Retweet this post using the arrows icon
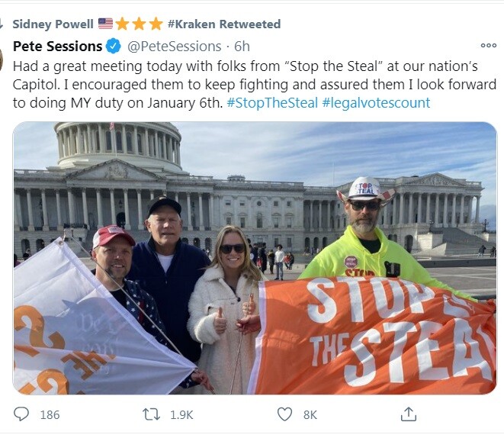The image size is (504, 435). (x=152, y=414)
